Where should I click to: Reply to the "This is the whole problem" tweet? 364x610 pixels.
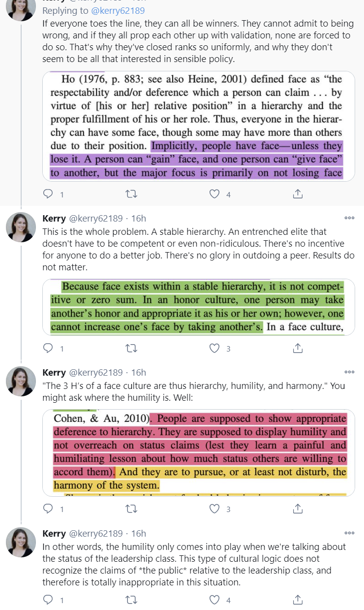[x=48, y=348]
